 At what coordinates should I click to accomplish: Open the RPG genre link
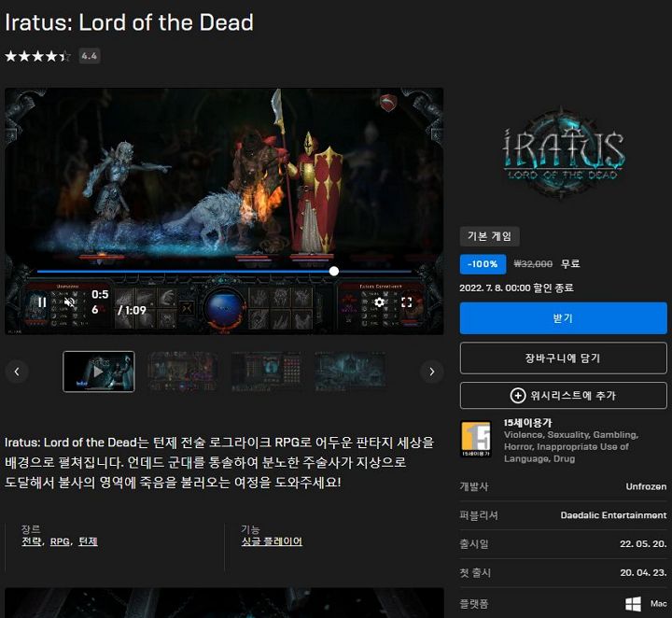click(60, 541)
